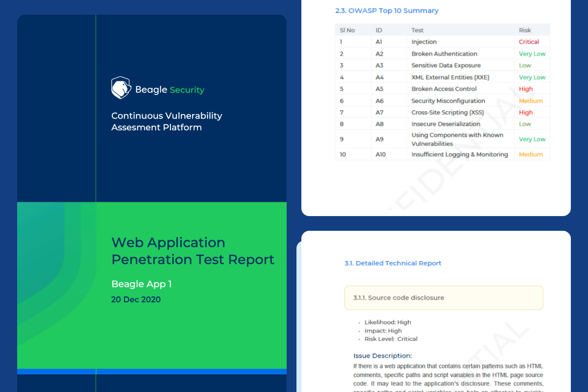Click the Very Low risk marker for Broken Authentication
This screenshot has height=392, width=588.
(532, 53)
